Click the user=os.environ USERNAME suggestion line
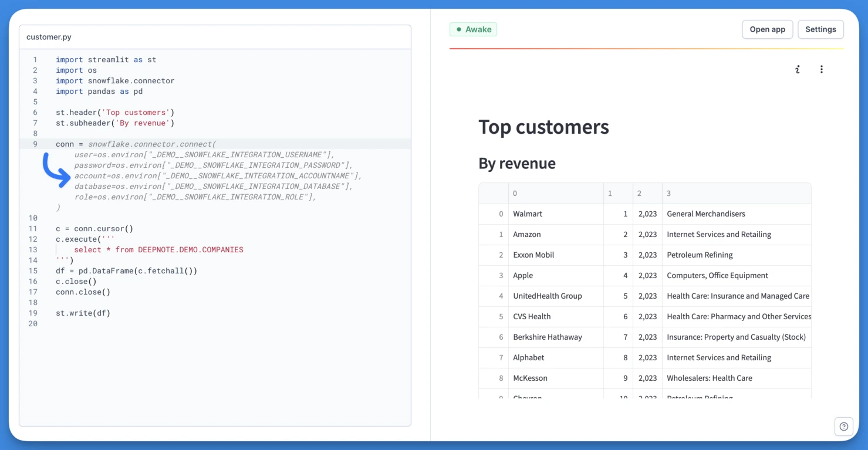Viewport: 868px width, 450px height. 204,154
